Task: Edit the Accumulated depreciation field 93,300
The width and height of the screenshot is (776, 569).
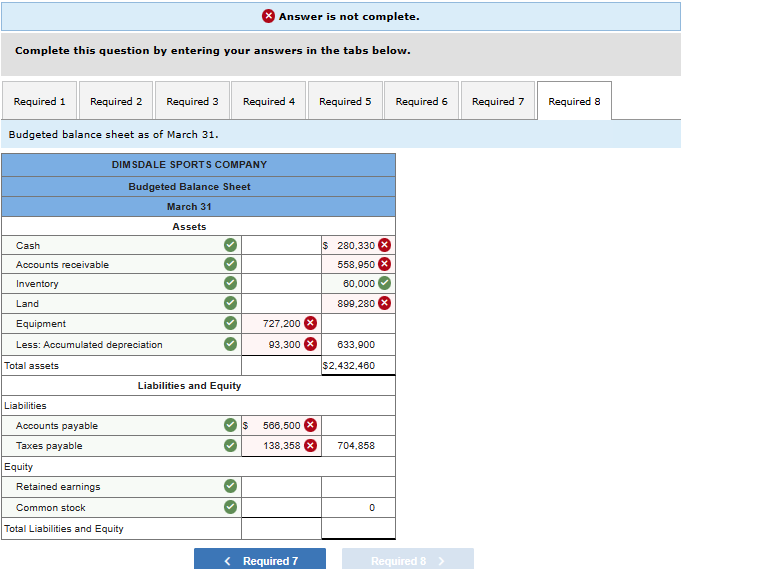Action: [281, 344]
